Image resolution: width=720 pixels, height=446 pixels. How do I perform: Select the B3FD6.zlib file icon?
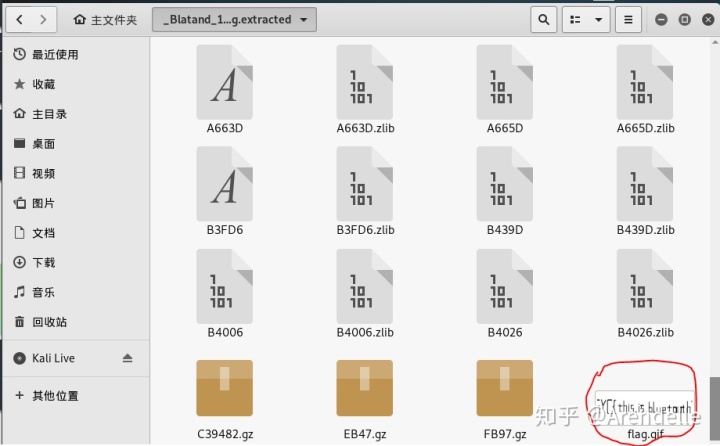coord(365,184)
